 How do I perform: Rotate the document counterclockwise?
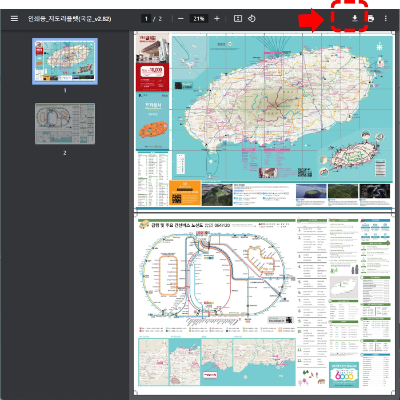(x=252, y=19)
